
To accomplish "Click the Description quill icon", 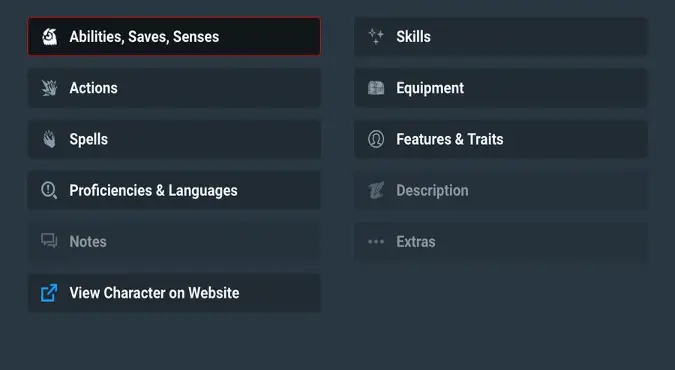I will (376, 190).
